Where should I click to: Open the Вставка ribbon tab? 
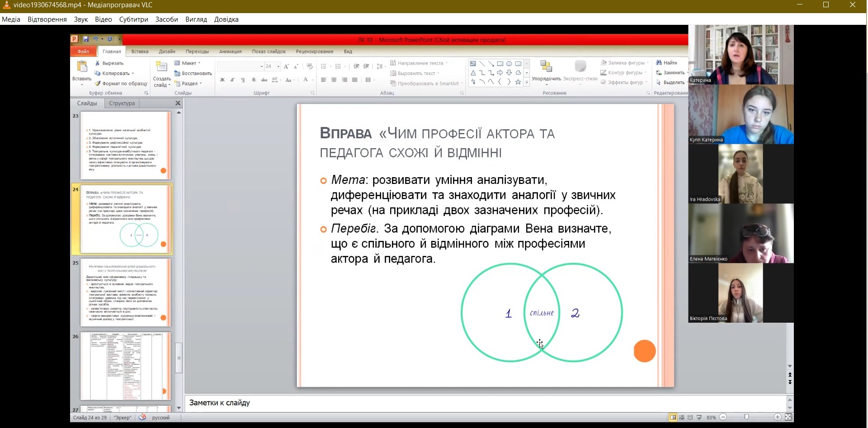140,52
